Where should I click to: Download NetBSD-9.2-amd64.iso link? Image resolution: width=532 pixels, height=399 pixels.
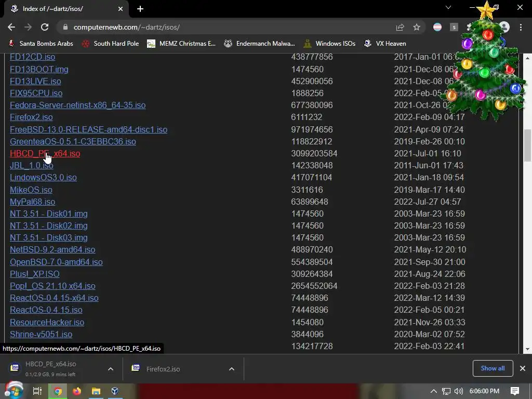tap(52, 250)
